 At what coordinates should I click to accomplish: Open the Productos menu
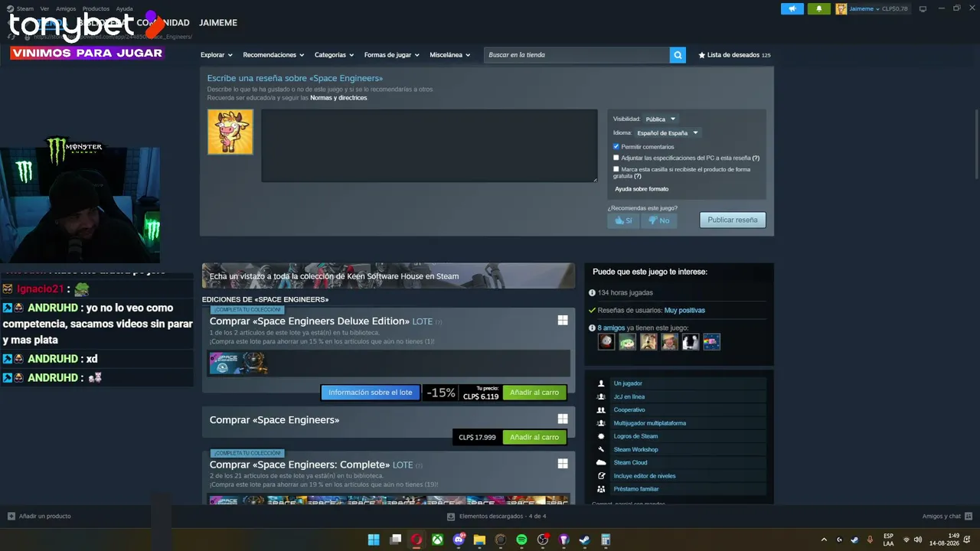coord(96,8)
